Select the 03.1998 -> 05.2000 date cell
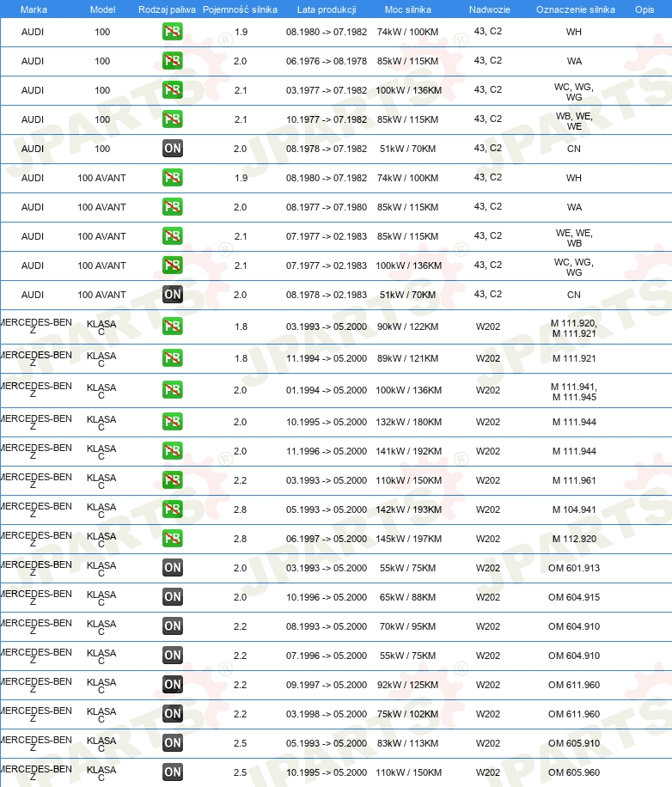The width and height of the screenshot is (672, 787). click(327, 714)
